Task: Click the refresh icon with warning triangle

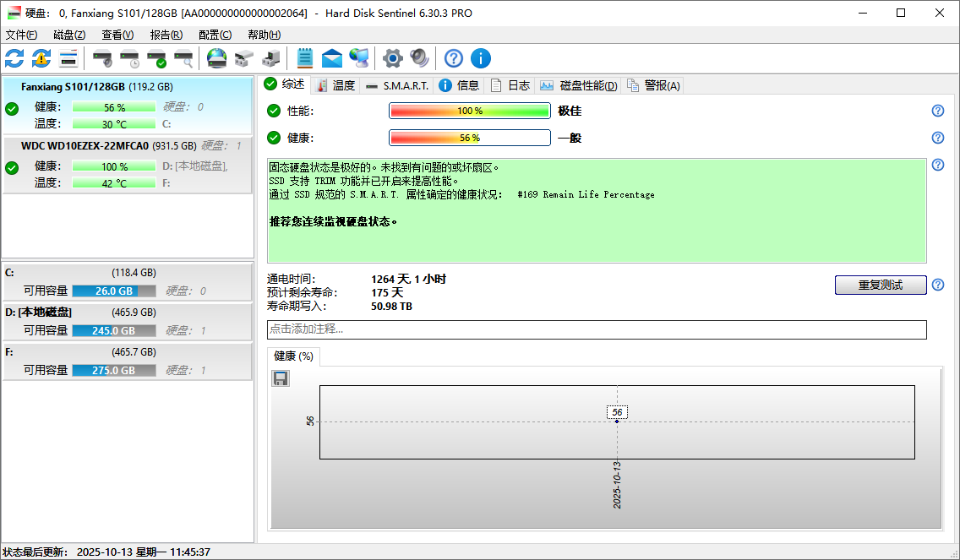Action: (x=41, y=59)
